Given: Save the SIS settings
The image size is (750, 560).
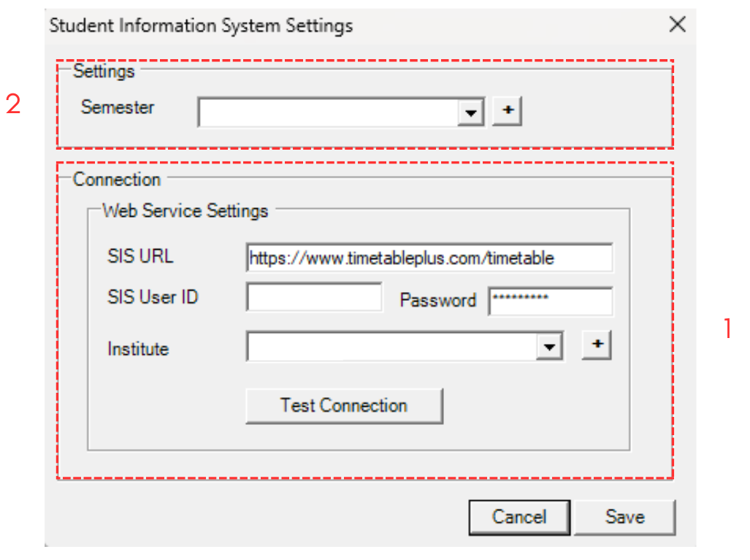Looking at the screenshot, I should click(x=624, y=517).
